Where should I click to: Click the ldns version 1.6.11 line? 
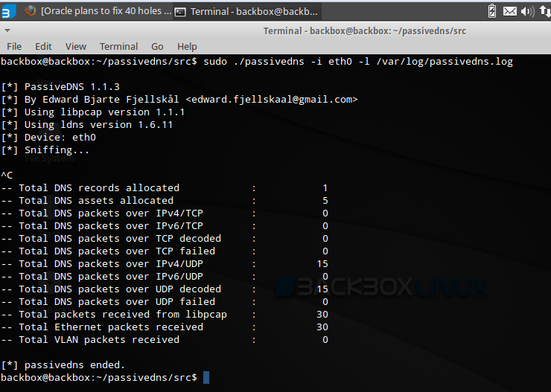pyautogui.click(x=87, y=124)
